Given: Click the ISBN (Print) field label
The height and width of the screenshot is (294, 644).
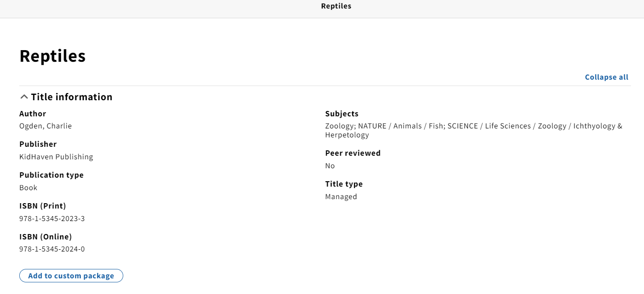Looking at the screenshot, I should pyautogui.click(x=43, y=206).
